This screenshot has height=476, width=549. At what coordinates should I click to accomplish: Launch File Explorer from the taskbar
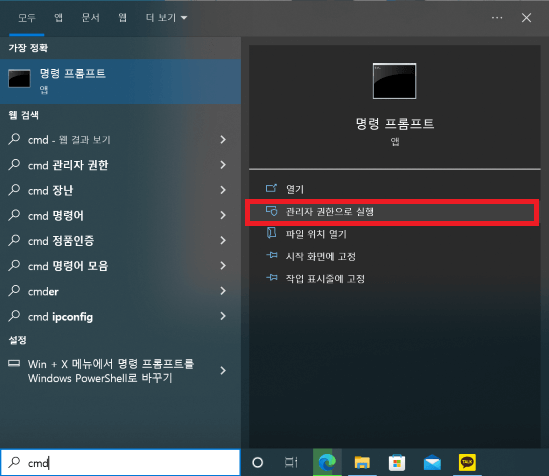[362, 462]
